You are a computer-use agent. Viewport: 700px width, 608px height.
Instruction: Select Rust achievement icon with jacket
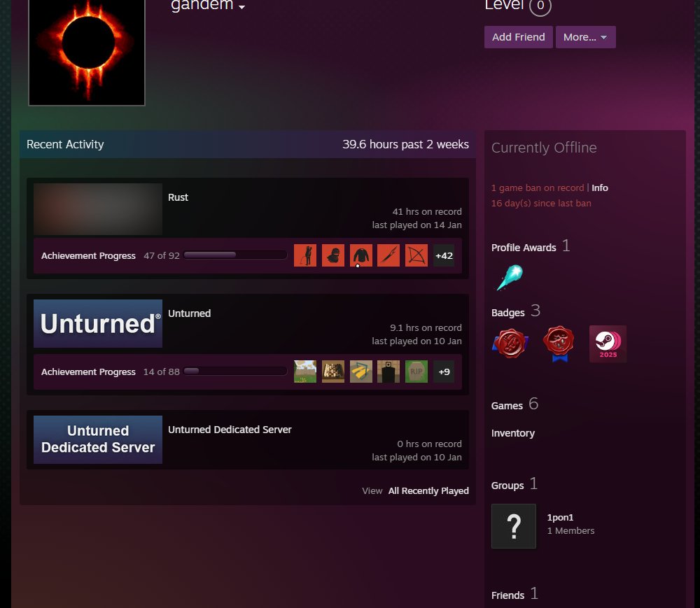(360, 255)
